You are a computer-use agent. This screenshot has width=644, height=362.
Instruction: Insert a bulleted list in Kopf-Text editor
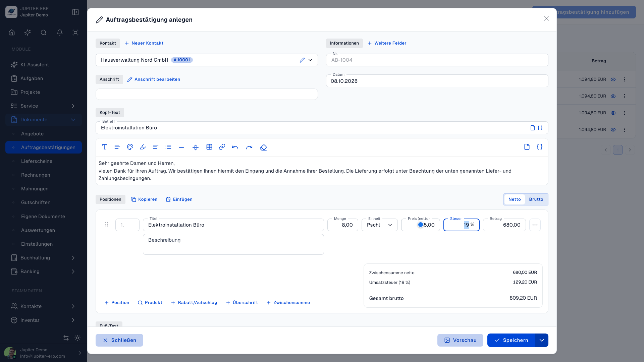168,147
